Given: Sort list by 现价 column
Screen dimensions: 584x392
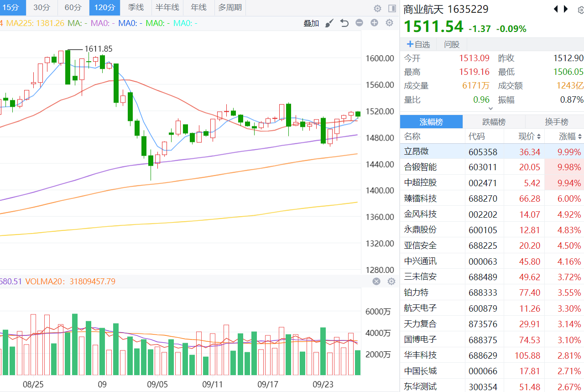Looking at the screenshot, I should point(529,136).
